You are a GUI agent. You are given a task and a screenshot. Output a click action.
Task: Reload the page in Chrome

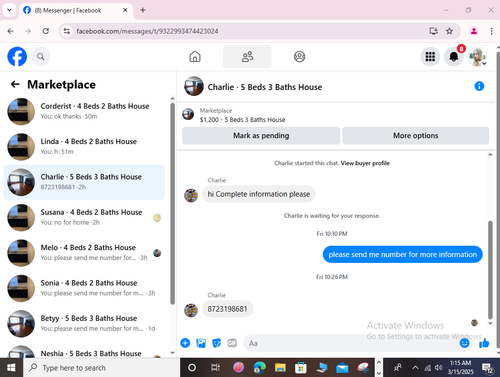pyautogui.click(x=46, y=31)
